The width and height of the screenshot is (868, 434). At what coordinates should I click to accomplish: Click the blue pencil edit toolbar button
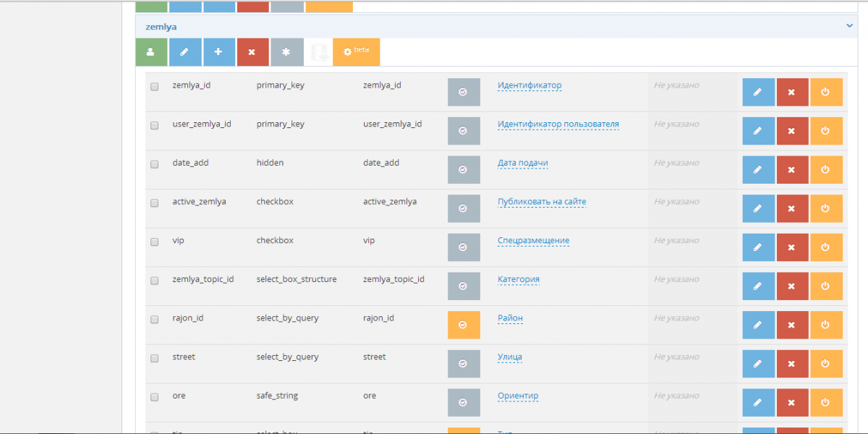pos(185,52)
